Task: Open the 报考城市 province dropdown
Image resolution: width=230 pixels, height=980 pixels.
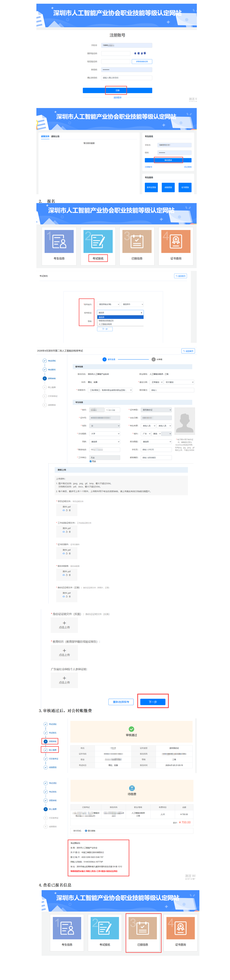Action: click(x=108, y=304)
